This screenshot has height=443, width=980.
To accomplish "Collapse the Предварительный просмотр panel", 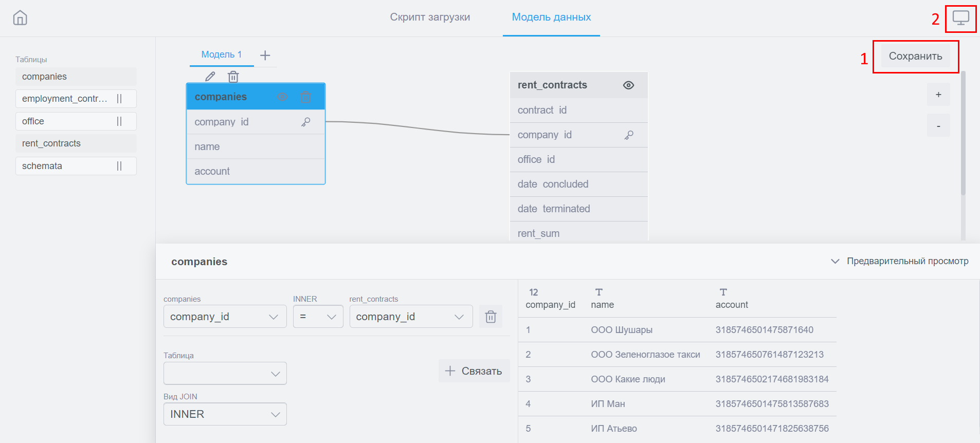I will 835,261.
